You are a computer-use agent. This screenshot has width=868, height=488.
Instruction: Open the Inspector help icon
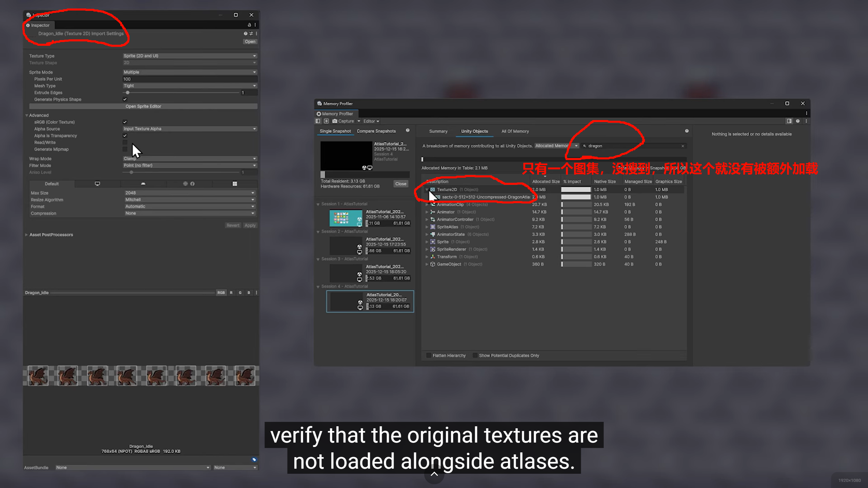(x=245, y=33)
